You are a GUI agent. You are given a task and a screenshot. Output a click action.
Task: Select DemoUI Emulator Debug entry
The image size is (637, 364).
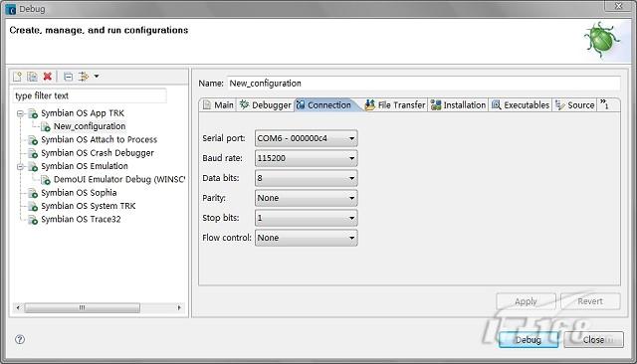point(119,180)
